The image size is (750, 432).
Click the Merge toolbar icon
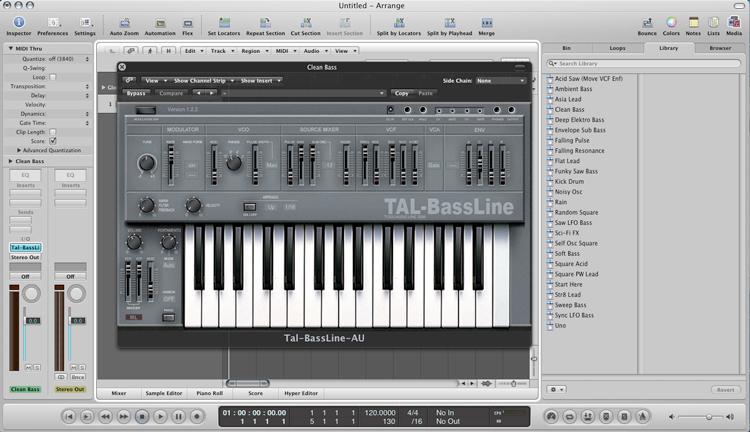(486, 23)
